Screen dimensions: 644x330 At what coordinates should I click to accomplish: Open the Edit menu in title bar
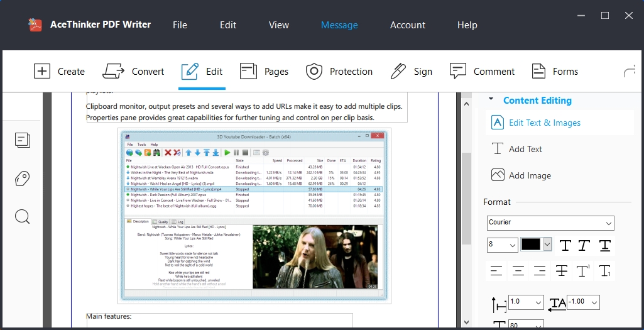pyautogui.click(x=228, y=25)
